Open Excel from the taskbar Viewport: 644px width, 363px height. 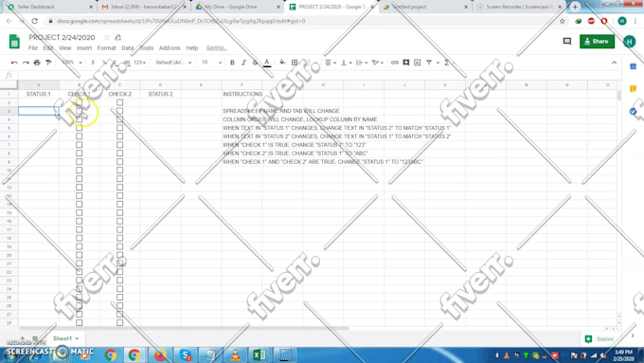259,354
